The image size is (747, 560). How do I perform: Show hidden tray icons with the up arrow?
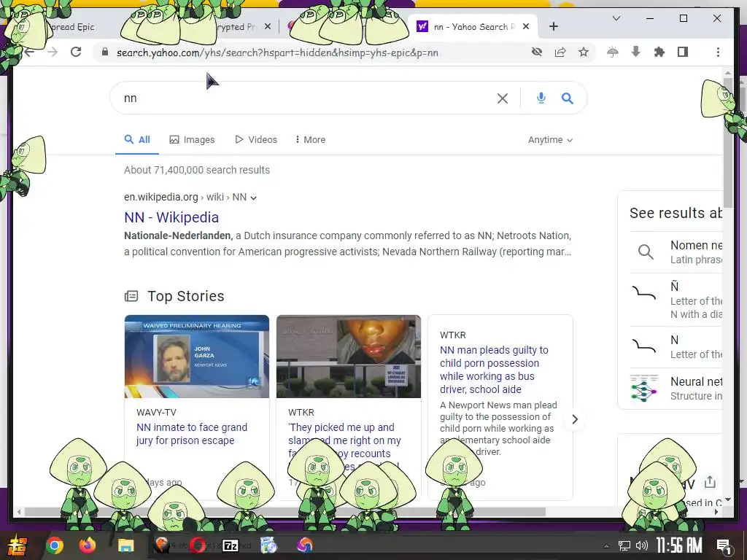(x=606, y=546)
